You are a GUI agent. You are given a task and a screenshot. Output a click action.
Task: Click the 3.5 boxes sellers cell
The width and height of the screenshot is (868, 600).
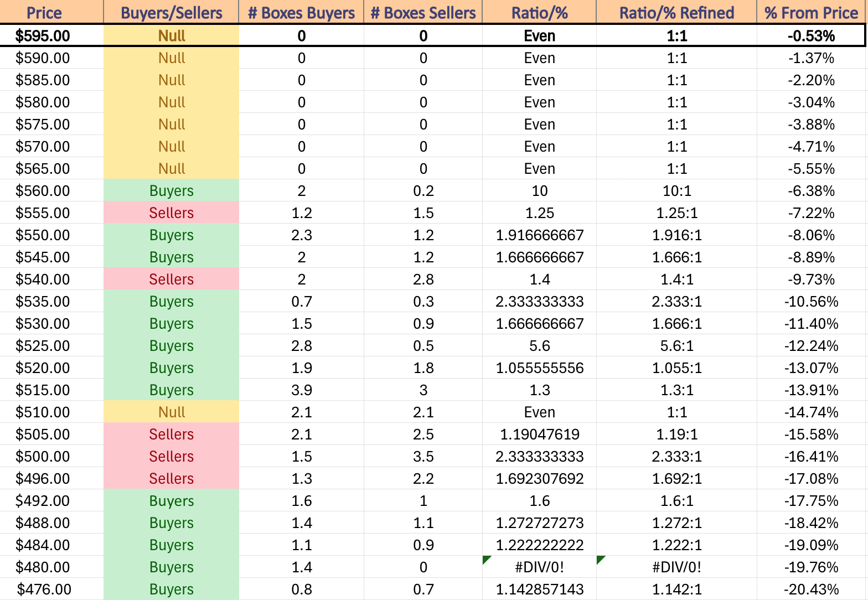click(x=423, y=456)
